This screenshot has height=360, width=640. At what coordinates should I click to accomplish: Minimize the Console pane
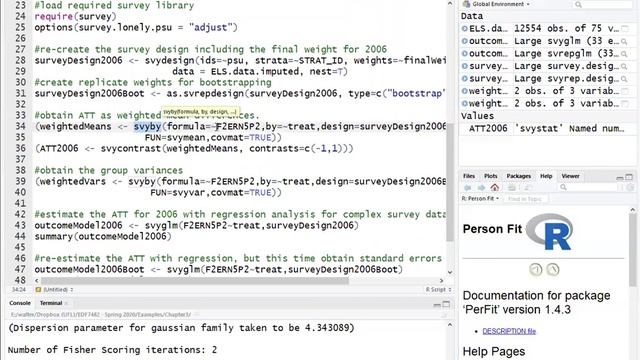pos(437,304)
